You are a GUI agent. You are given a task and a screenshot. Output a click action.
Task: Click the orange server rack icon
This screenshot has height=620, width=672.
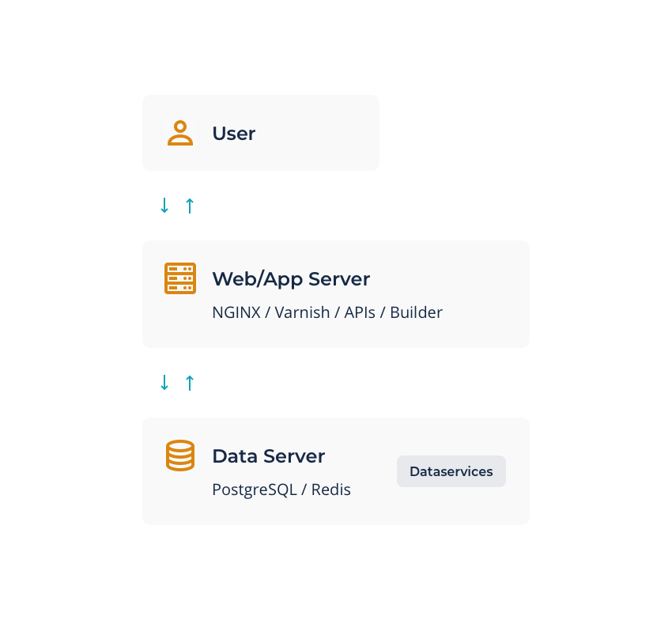pyautogui.click(x=180, y=278)
